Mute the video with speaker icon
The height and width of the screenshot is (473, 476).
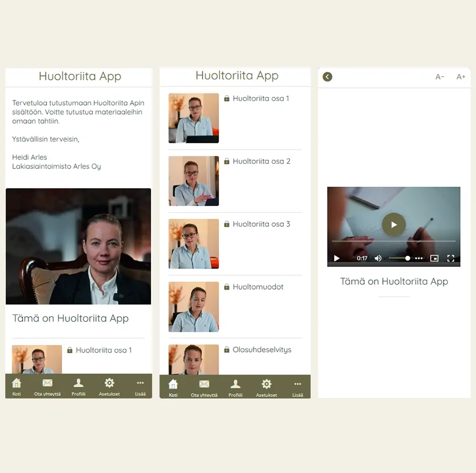tap(378, 258)
